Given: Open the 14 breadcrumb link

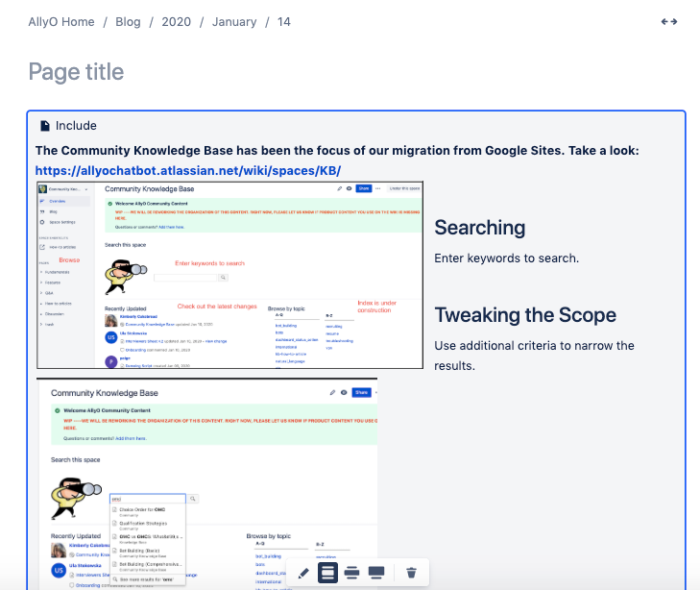Looking at the screenshot, I should click(283, 22).
